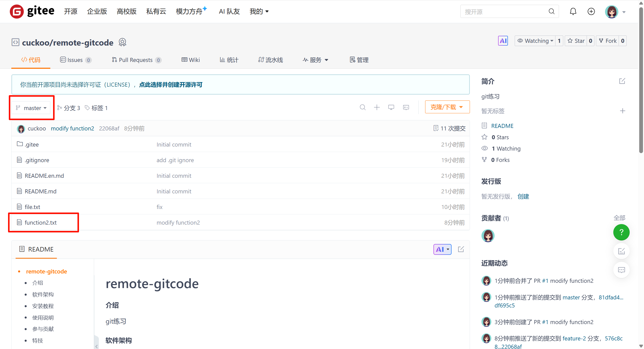644x349 pixels.
Task: Edit README via pencil icon
Action: 461,249
